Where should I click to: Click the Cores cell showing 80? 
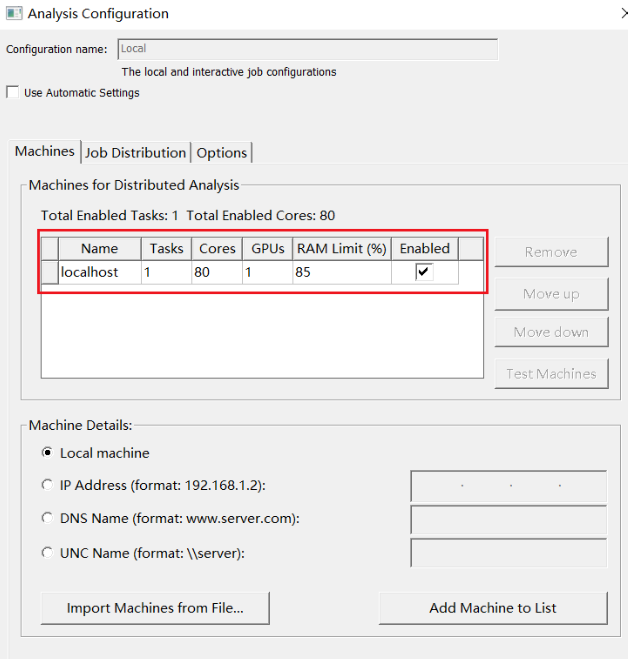coord(216,272)
